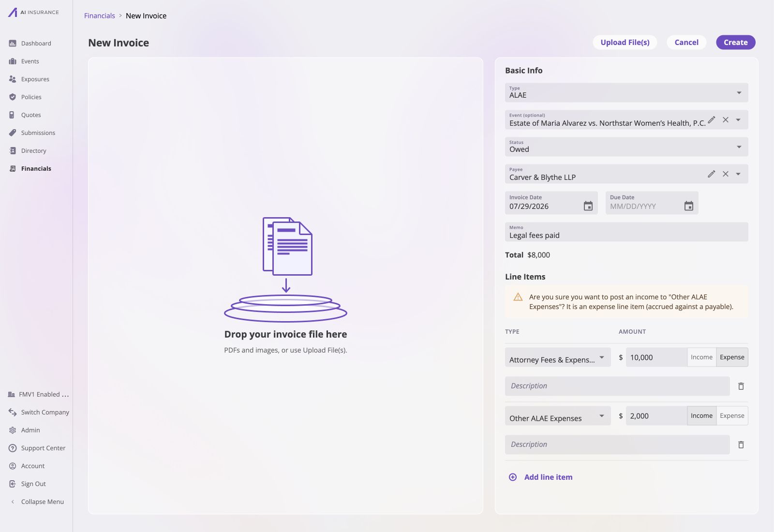
Task: Click Financials breadcrumb link
Action: tap(100, 15)
